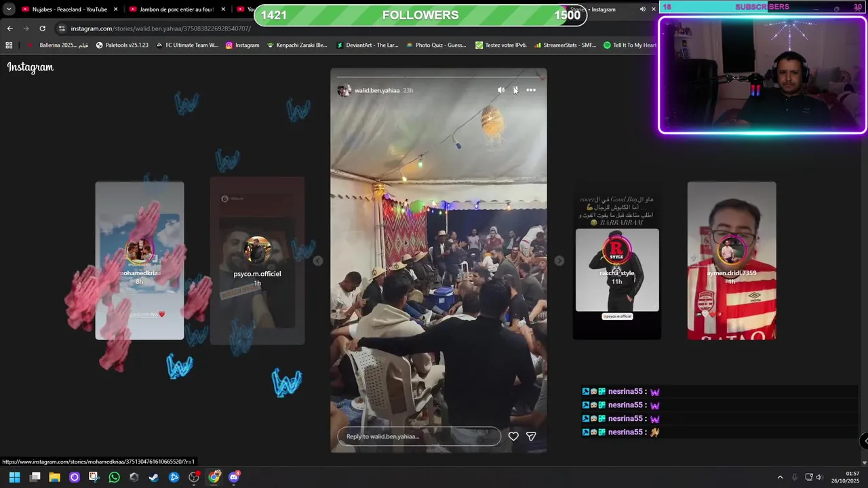Screen dimensions: 868x488
Task: Close the Jambon de porc tab
Action: coord(223,9)
